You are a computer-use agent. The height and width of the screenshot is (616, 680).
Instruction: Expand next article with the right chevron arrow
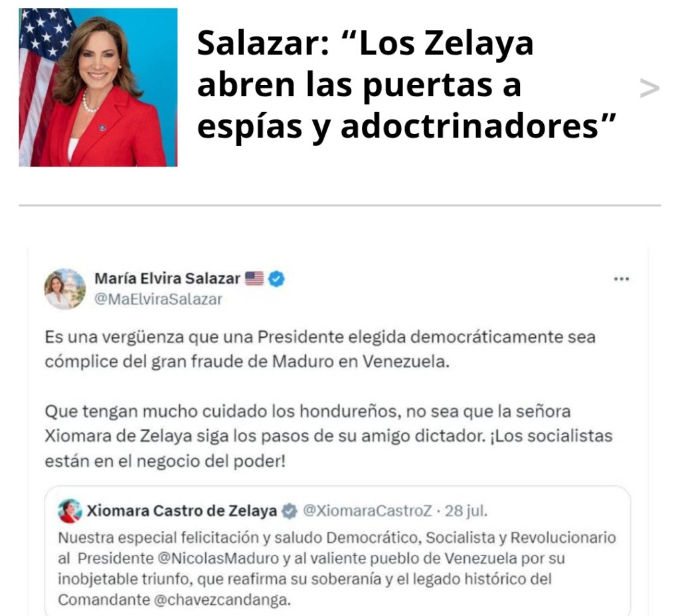[649, 88]
